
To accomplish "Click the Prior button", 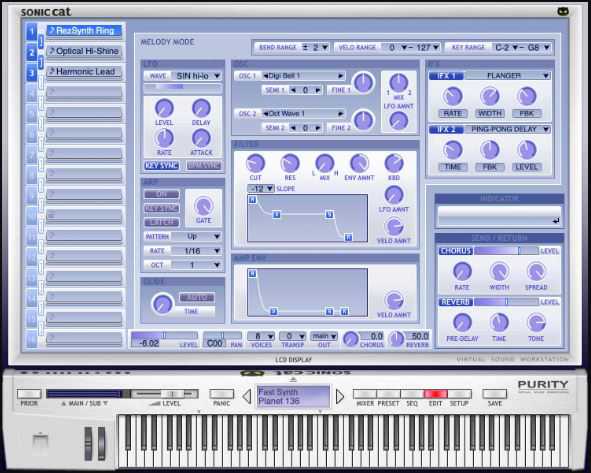I will tap(29, 394).
